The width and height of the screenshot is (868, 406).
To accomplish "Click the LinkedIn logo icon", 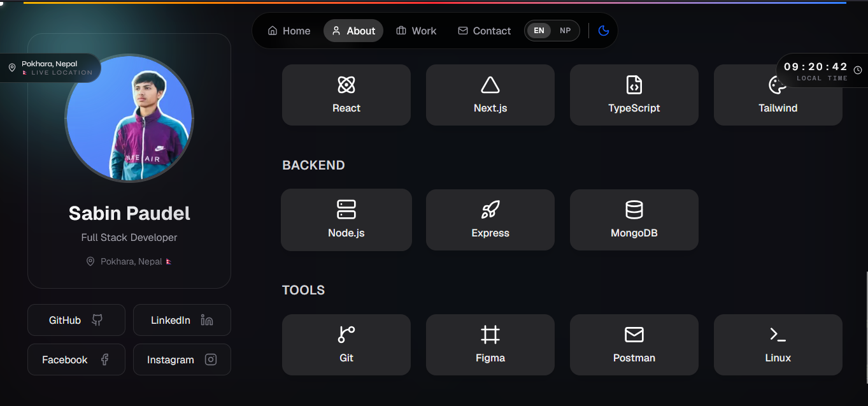I will pyautogui.click(x=207, y=320).
